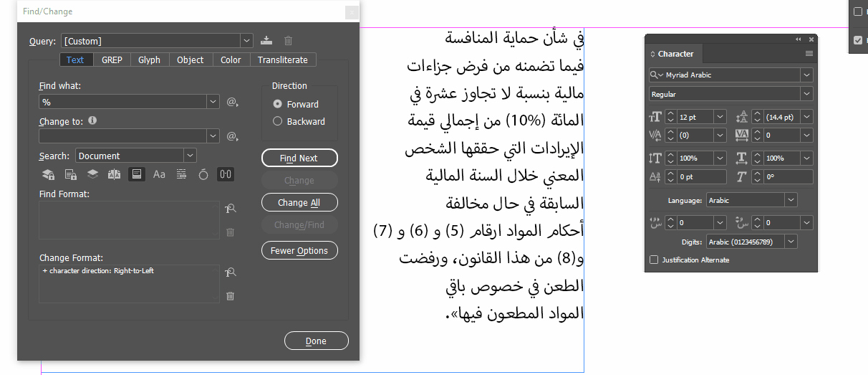Viewport: 868px width, 375px height.
Task: Switch to the Transliterate tab
Action: (x=283, y=60)
